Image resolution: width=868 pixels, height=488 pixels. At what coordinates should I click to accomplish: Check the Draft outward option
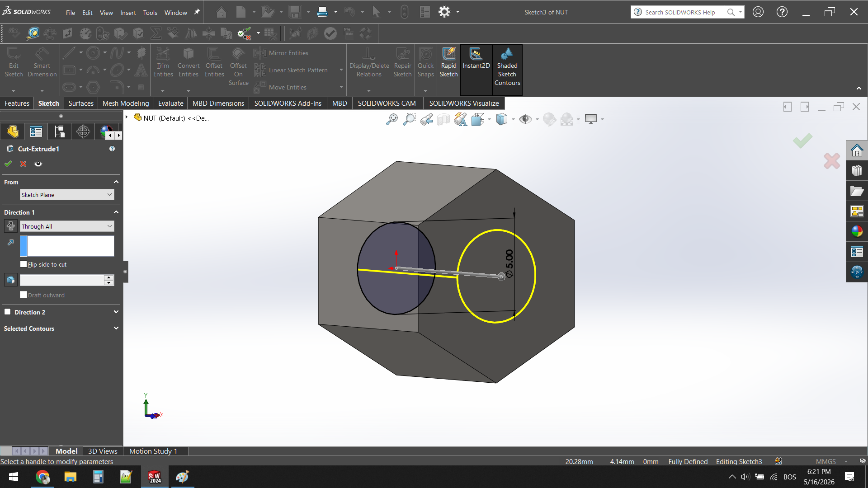(x=24, y=295)
